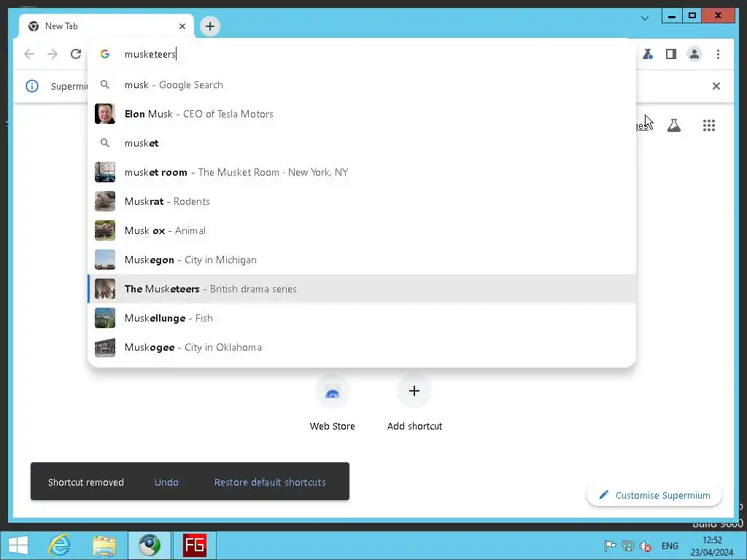Click Restore default shortcuts

pos(270,482)
